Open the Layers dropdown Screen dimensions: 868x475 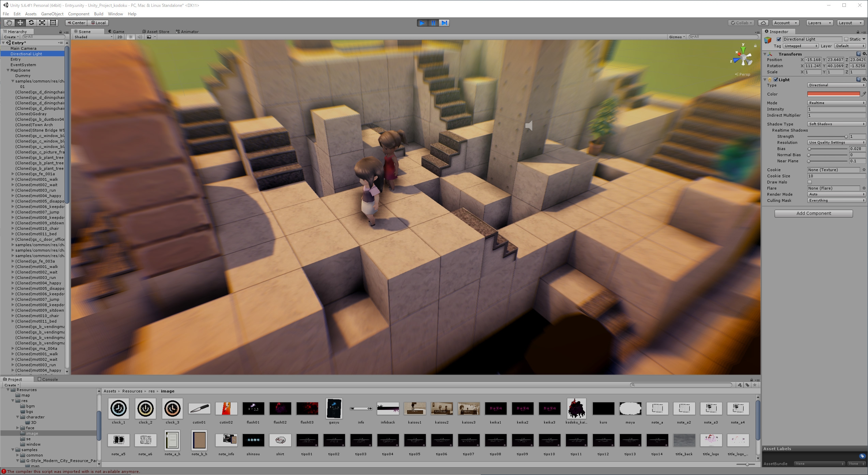819,23
